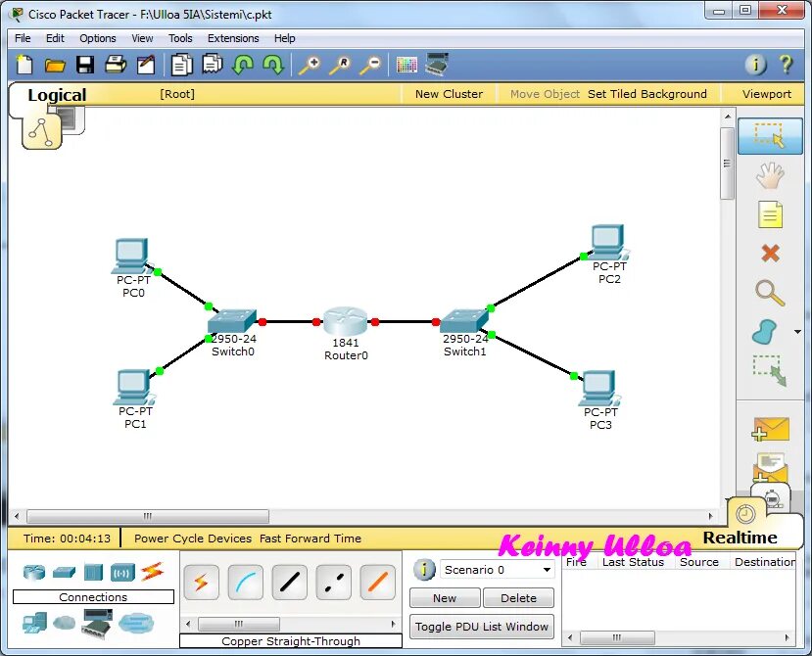Click Power Cycle Devices
This screenshot has height=656, width=812.
click(193, 539)
